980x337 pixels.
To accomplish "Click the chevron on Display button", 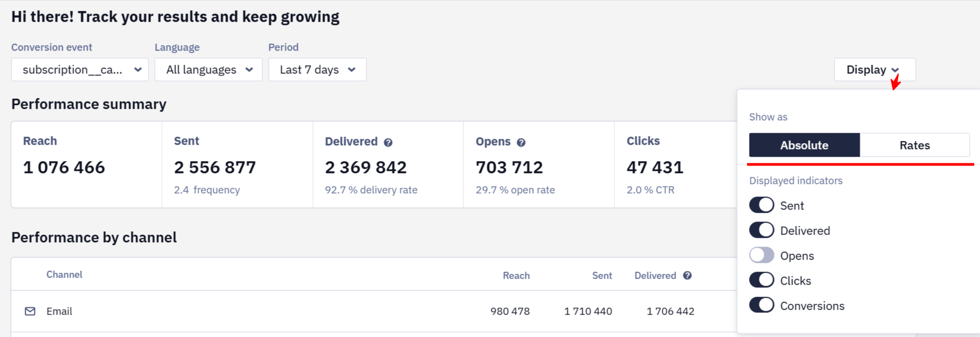I will coord(895,70).
